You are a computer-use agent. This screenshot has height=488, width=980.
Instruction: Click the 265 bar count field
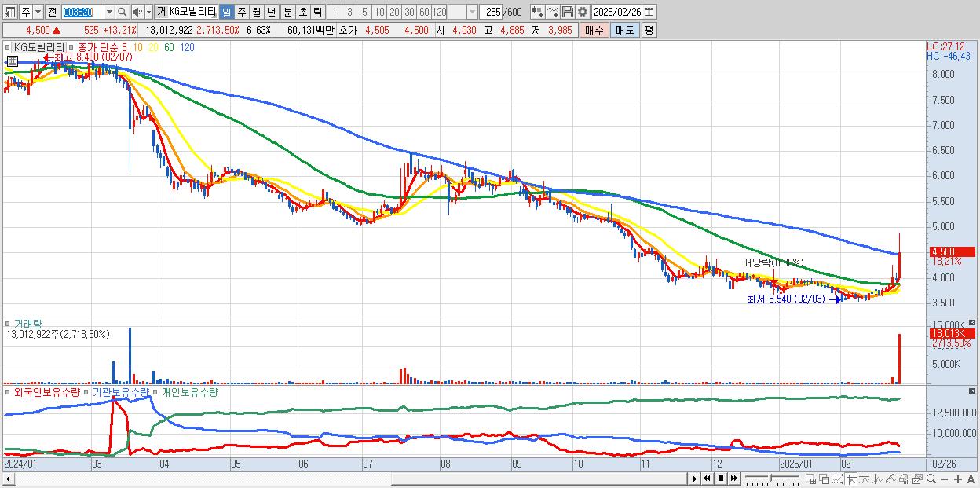click(x=491, y=12)
